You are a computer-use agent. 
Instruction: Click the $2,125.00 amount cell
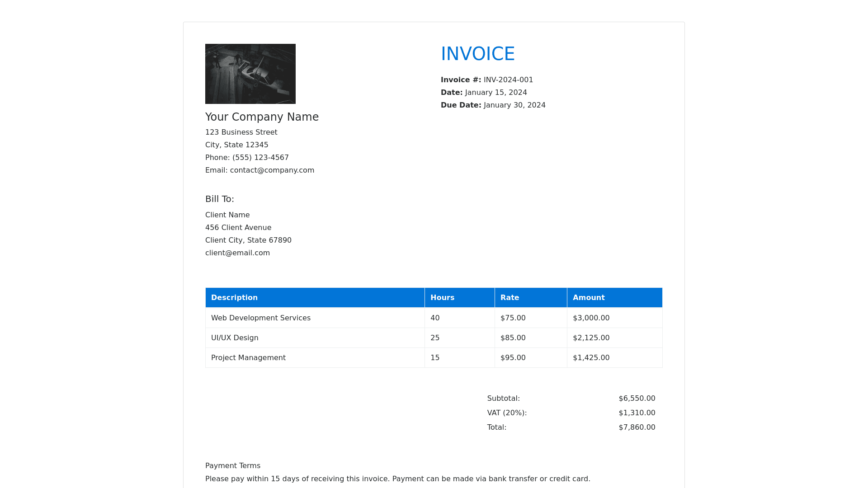point(591,338)
